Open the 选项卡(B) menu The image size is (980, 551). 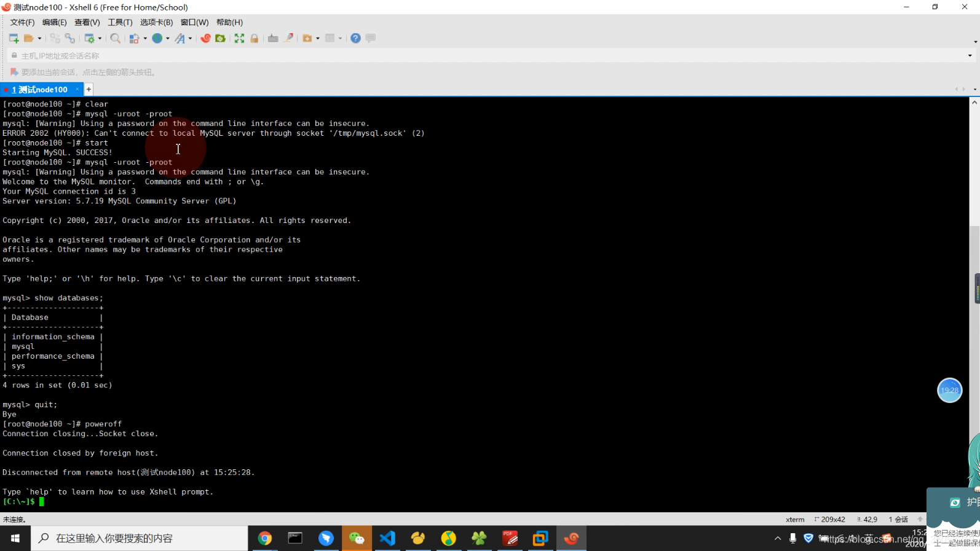pos(157,22)
